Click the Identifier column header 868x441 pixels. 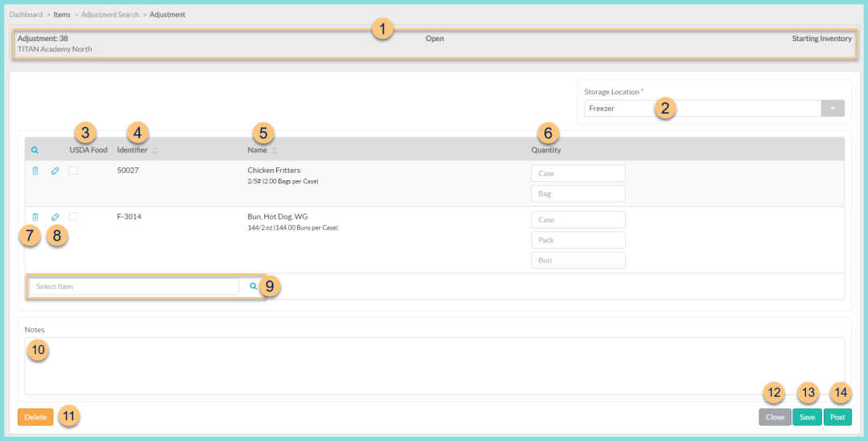(x=132, y=150)
